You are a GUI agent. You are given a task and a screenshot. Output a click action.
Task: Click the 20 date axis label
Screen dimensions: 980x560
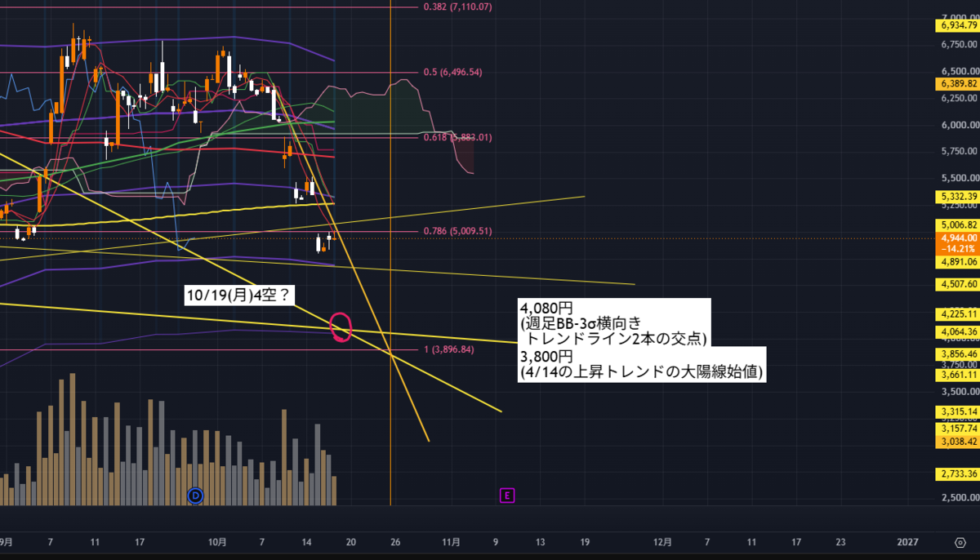350,541
